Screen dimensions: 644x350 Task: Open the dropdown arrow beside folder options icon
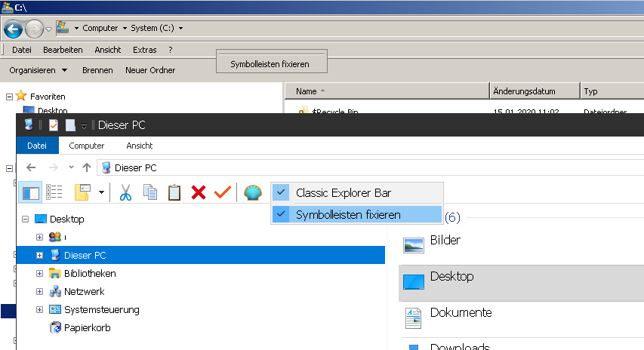[101, 192]
